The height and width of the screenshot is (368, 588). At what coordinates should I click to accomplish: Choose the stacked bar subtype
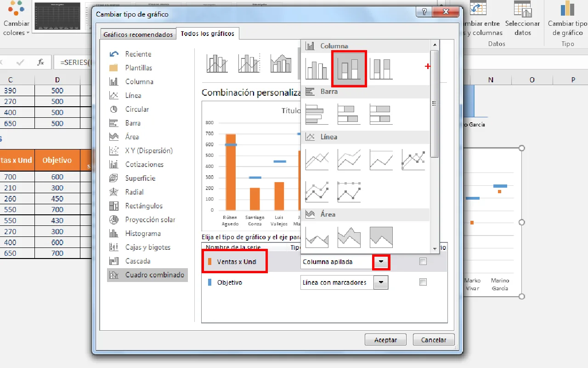point(349,115)
